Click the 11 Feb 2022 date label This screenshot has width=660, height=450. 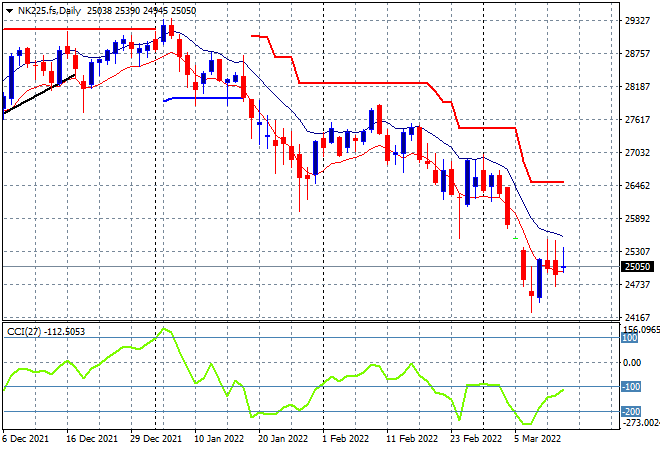[412, 439]
